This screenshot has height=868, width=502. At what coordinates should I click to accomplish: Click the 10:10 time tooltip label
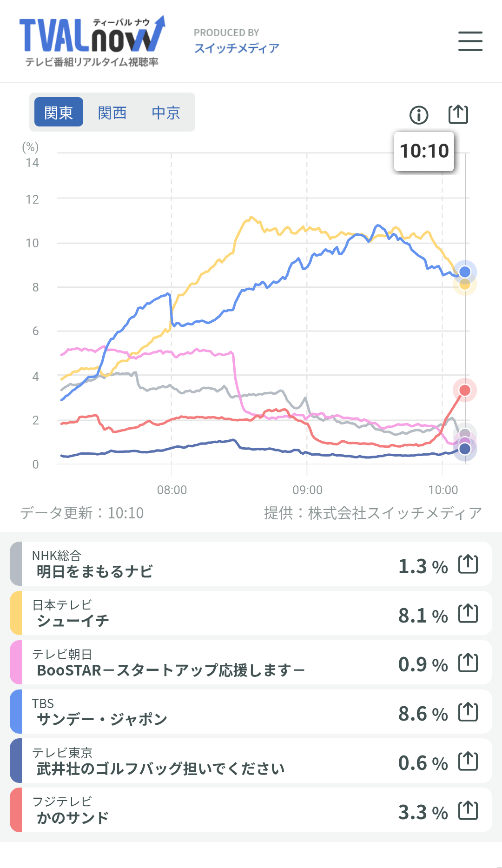pos(424,151)
